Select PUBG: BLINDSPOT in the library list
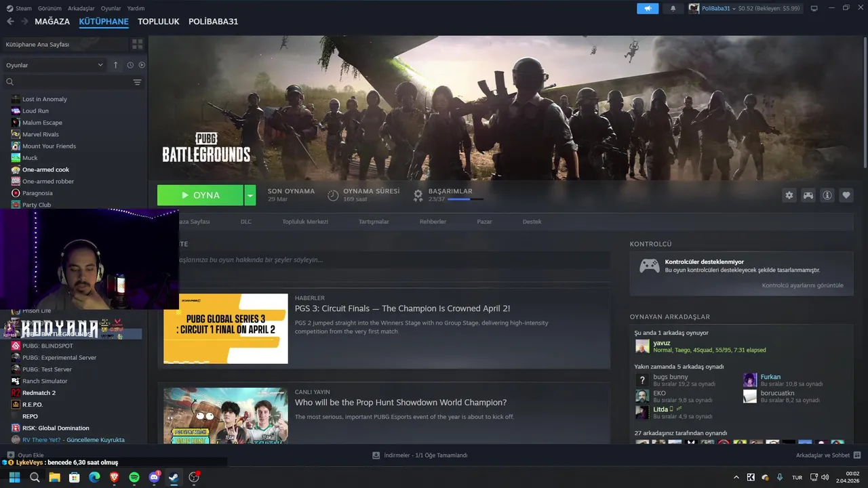Screen dimensions: 868x488 coord(47,346)
